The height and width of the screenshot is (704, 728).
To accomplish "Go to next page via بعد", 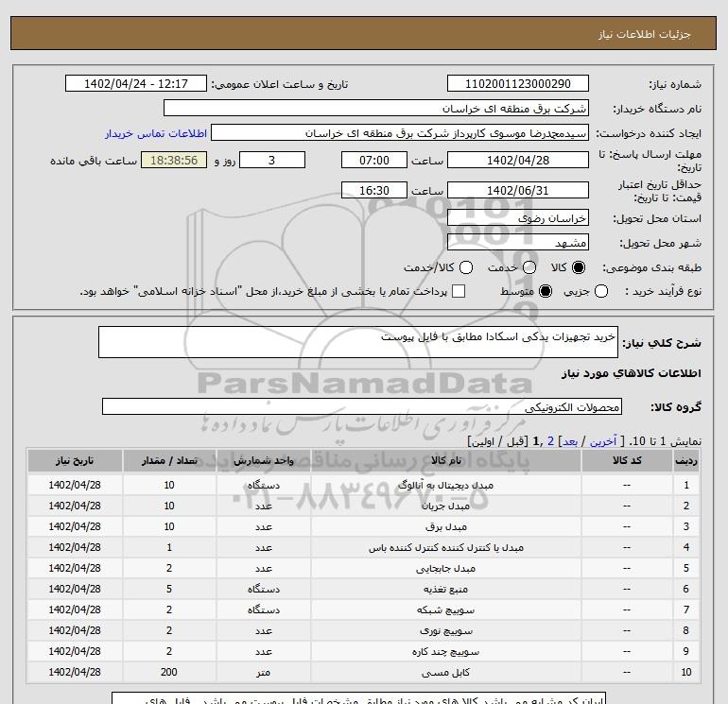I will click(x=570, y=441).
